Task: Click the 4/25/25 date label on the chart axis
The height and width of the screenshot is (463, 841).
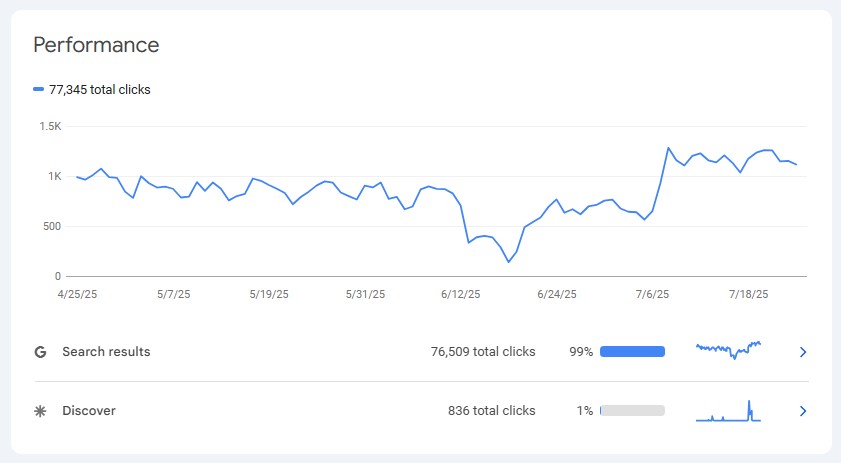Action: 79,295
